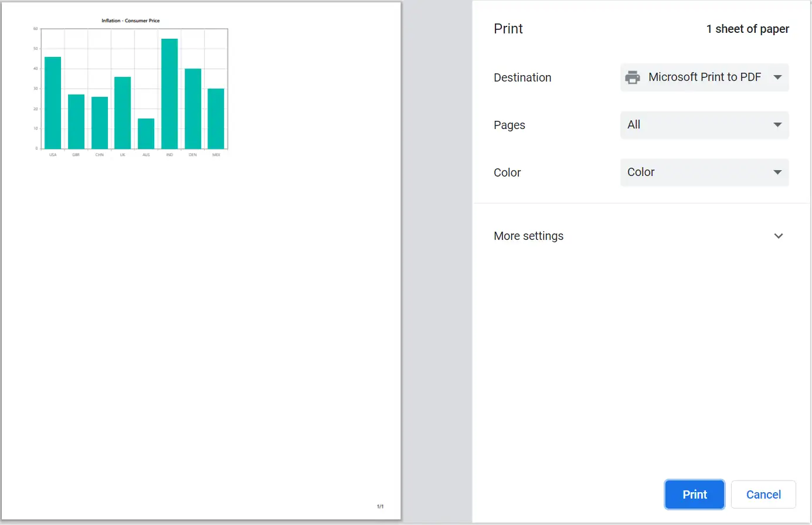Click the MEX bar in the chart

click(x=216, y=118)
